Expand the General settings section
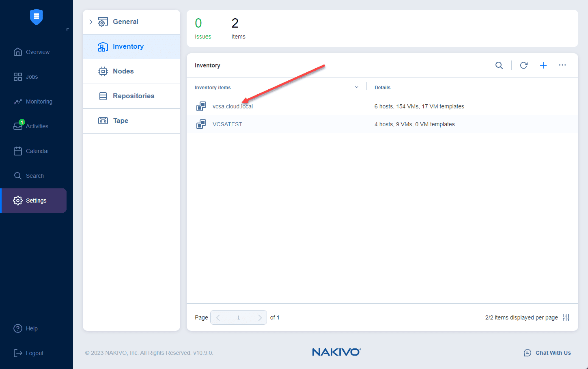 click(91, 22)
